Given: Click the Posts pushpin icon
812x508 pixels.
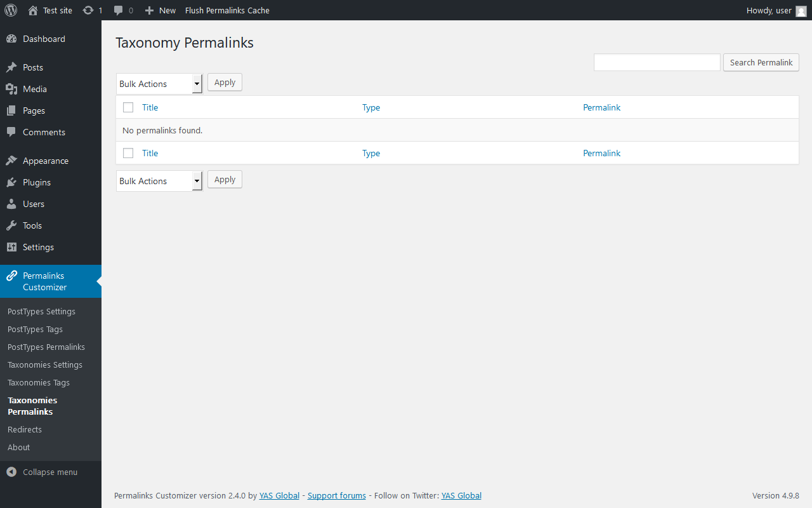Looking at the screenshot, I should (11, 67).
